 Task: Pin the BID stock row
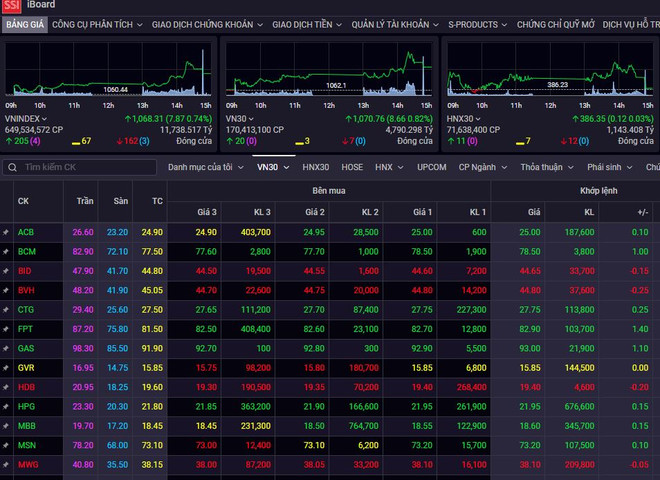[x=6, y=271]
